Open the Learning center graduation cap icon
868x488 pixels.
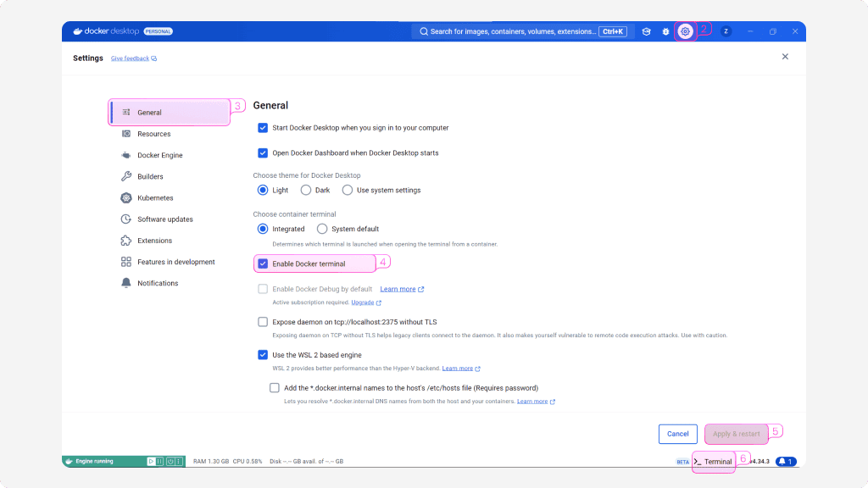pos(646,31)
